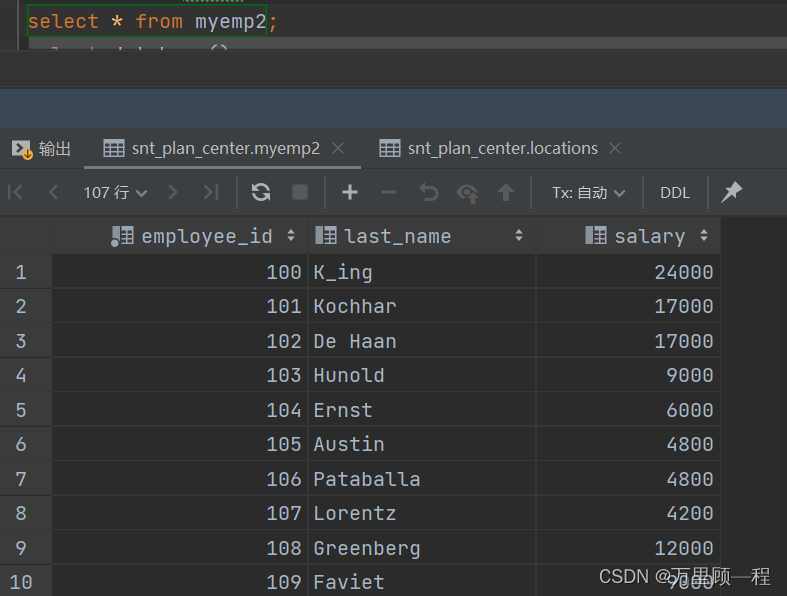
Task: Click the DDL button
Action: pyautogui.click(x=675, y=193)
